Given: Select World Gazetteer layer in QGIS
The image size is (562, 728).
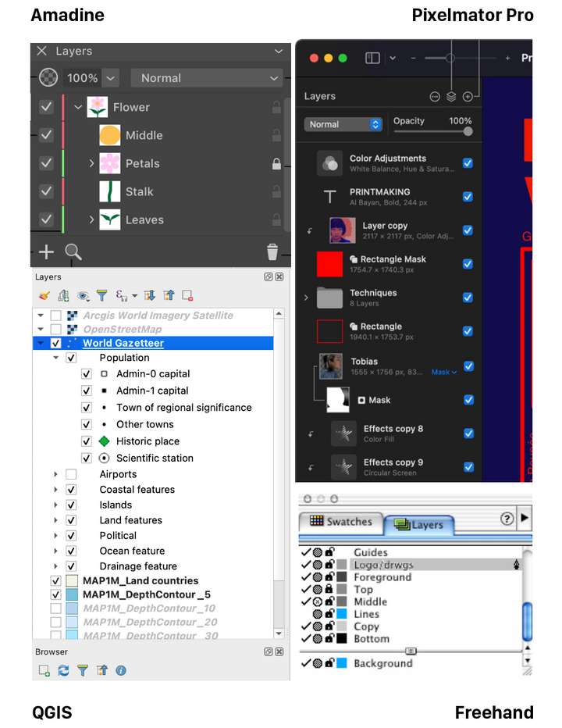Looking at the screenshot, I should pos(153,343).
